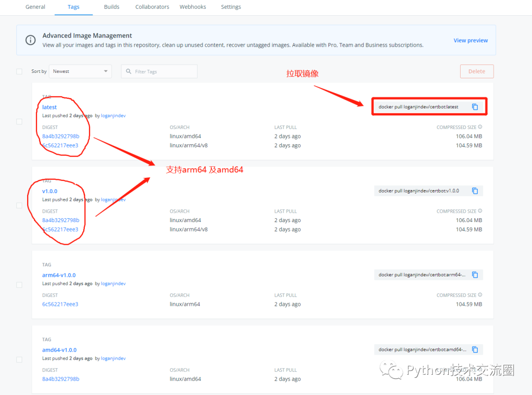Open the Collaborators tab

tap(152, 7)
